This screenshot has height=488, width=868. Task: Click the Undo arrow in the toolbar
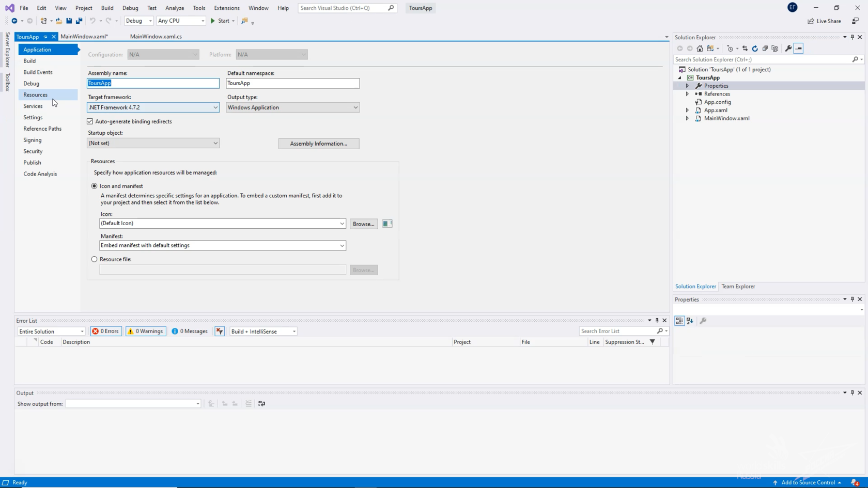(x=92, y=21)
